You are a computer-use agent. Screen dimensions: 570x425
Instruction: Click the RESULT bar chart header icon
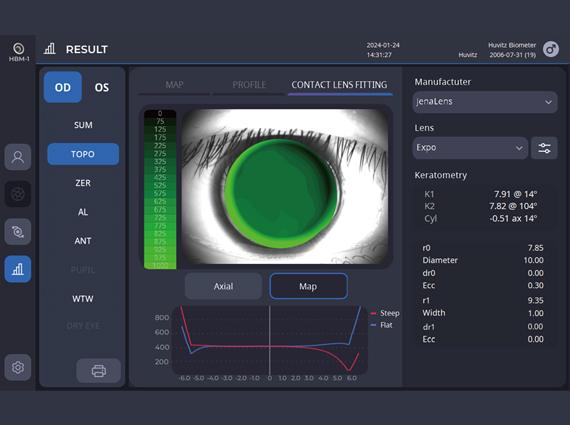[49, 48]
